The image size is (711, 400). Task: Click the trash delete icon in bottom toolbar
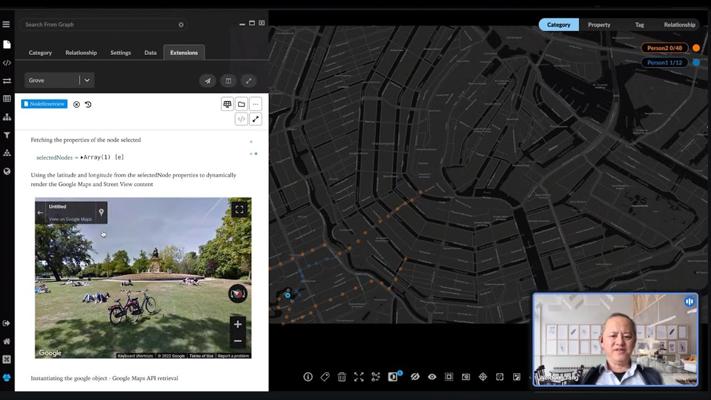(342, 377)
